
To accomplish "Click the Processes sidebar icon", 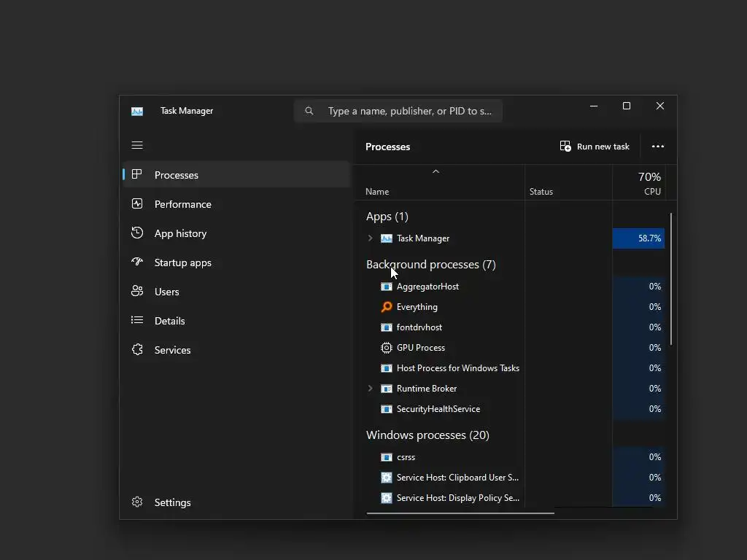I will [x=136, y=174].
